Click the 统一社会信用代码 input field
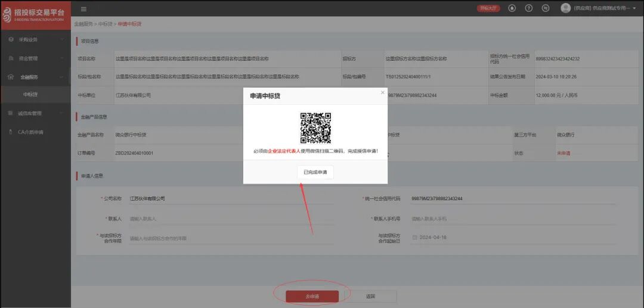 [513, 198]
